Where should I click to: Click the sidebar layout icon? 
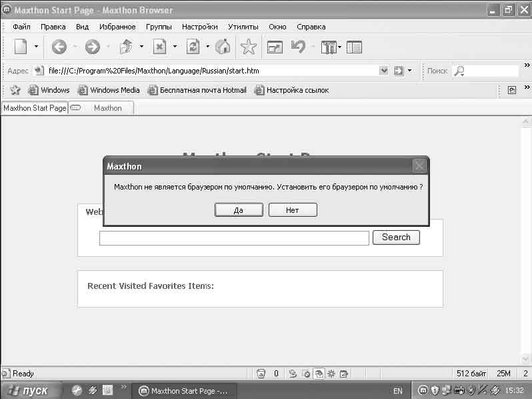click(x=354, y=47)
